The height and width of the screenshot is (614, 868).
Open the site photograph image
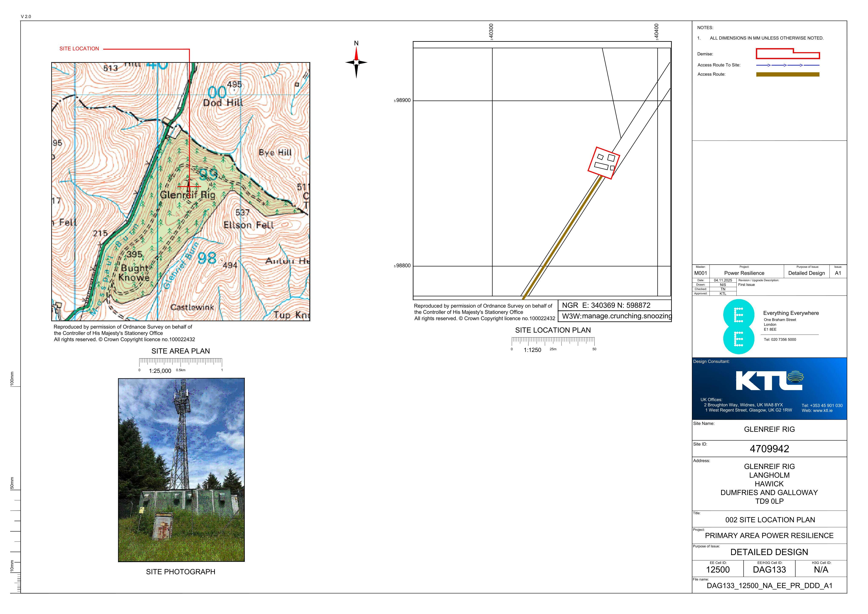[x=181, y=470]
